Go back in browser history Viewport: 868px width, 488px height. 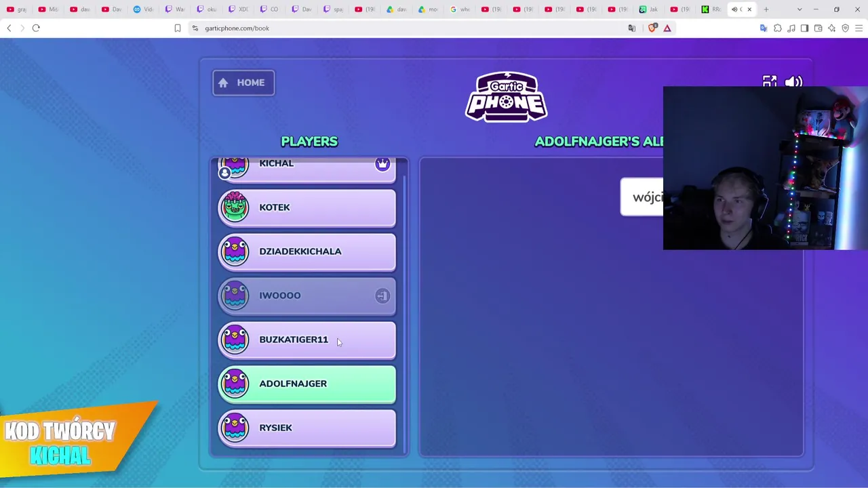click(x=9, y=28)
